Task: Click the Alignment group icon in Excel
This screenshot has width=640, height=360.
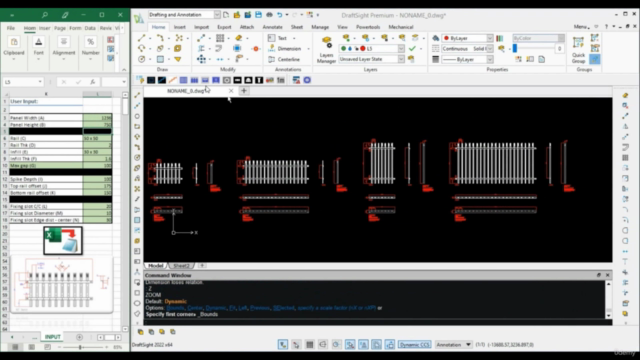Action: 64,42
